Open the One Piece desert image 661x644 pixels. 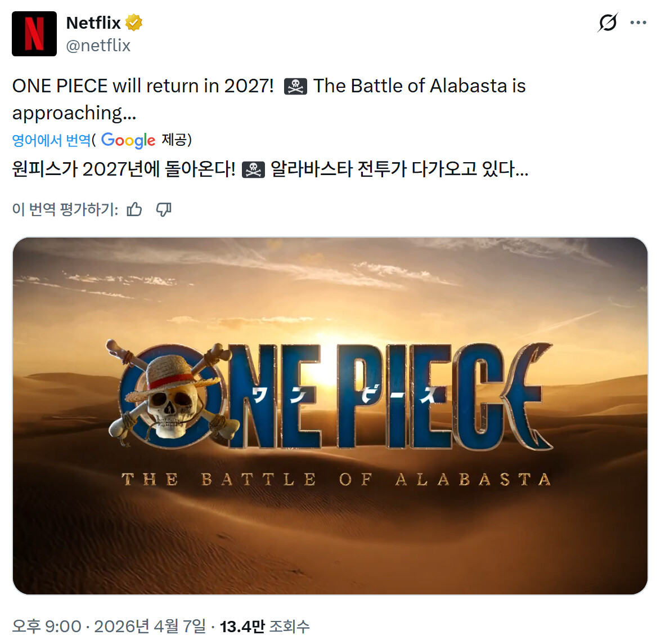point(330,416)
